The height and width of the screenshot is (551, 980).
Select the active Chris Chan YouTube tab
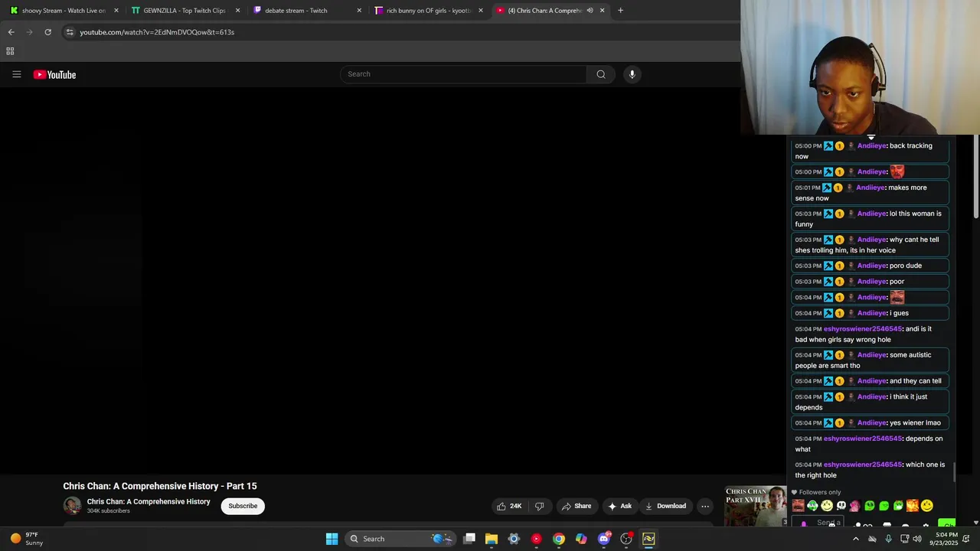[548, 11]
